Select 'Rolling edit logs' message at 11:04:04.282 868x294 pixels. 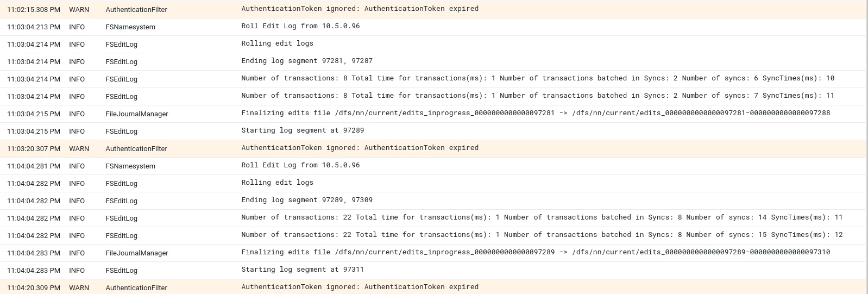coord(277,183)
